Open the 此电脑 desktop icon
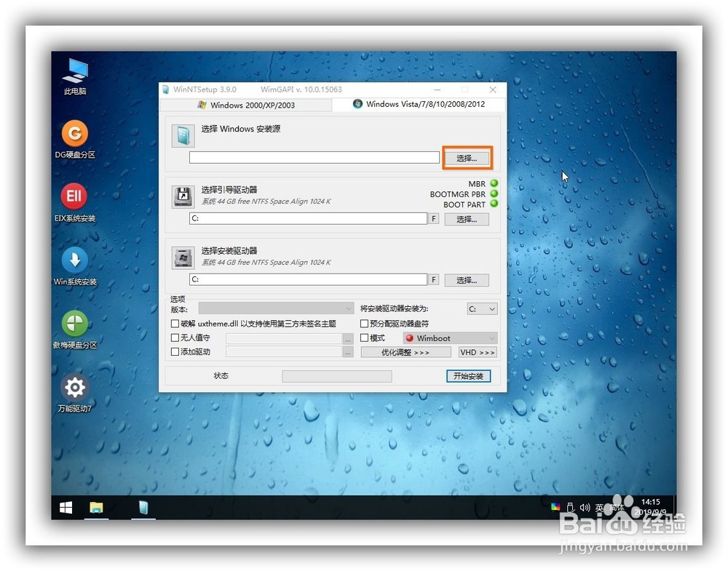The height and width of the screenshot is (571, 728). pos(75,76)
